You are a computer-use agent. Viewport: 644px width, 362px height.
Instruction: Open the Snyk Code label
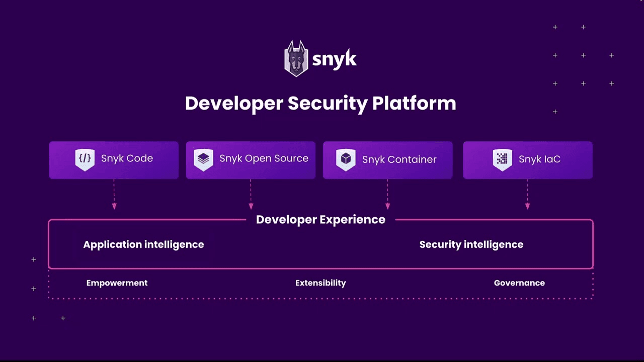point(127,158)
